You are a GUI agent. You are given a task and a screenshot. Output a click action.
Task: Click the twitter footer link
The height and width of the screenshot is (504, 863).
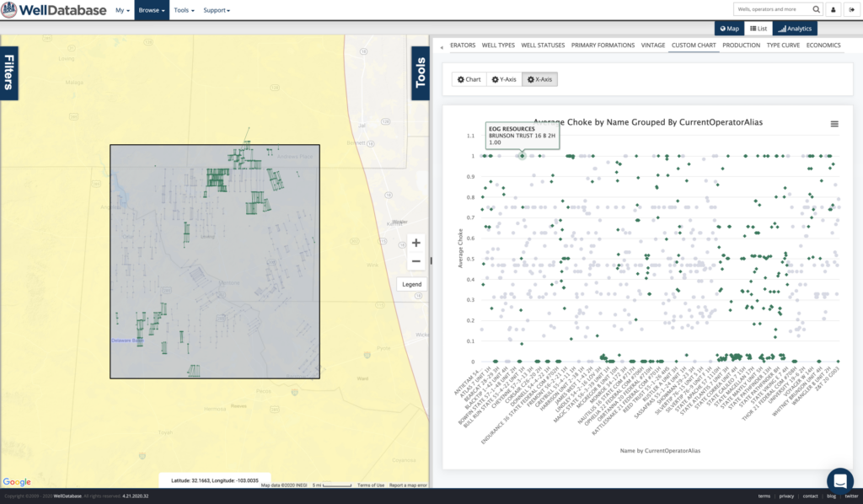pos(851,496)
